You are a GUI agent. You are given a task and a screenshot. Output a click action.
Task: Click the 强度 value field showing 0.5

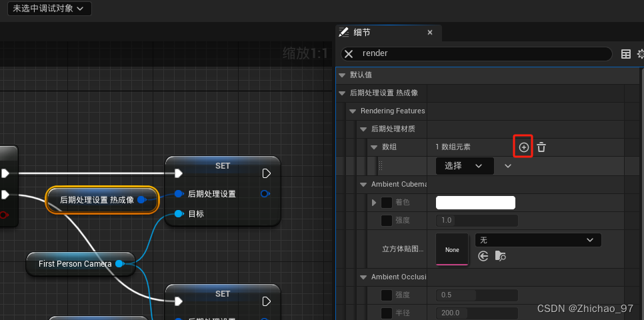[x=477, y=295]
